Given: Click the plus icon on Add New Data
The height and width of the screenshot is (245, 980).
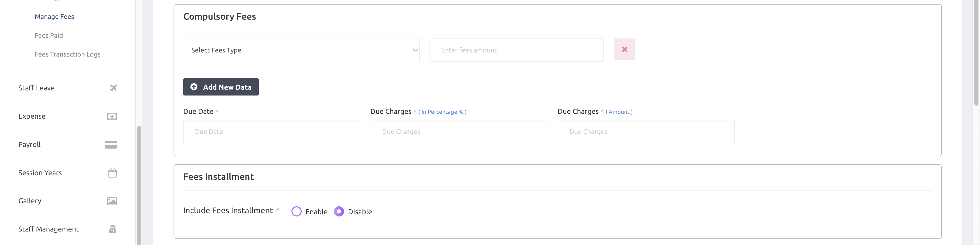Looking at the screenshot, I should [194, 87].
